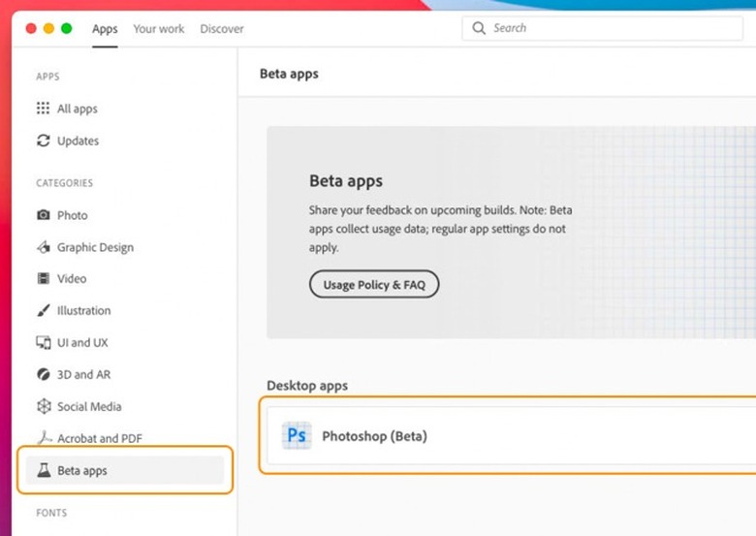Click the 3D and AR sphere icon

coord(43,375)
